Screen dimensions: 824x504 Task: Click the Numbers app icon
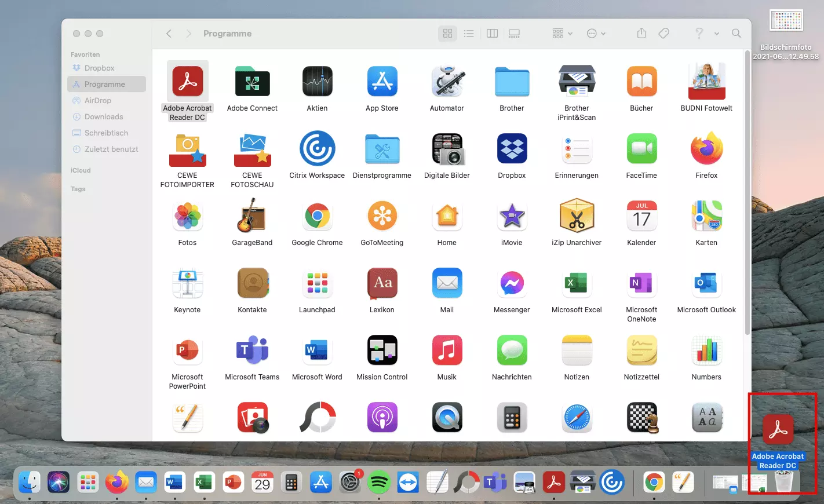pos(706,350)
